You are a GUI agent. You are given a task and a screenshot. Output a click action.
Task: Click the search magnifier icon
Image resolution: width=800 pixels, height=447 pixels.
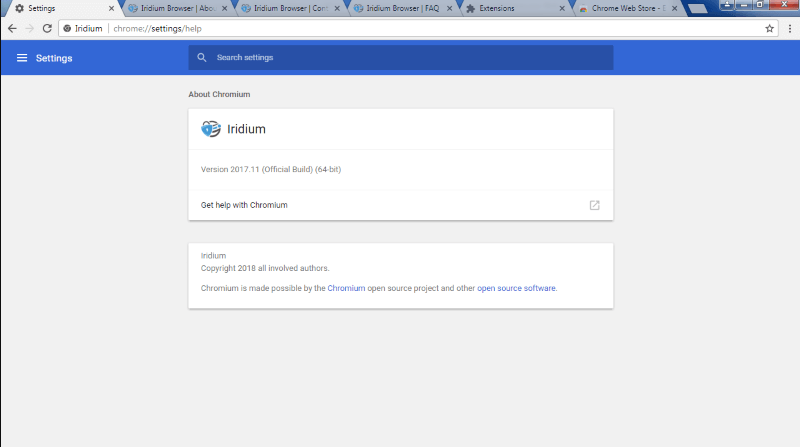[202, 58]
